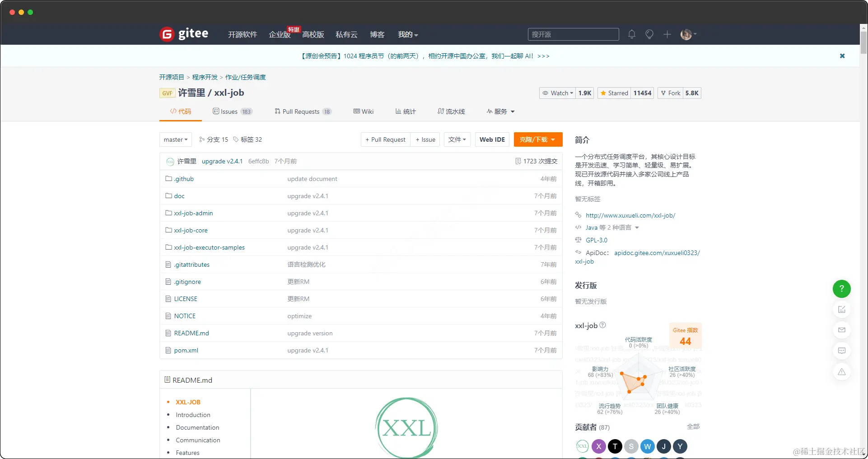Image resolution: width=868 pixels, height=459 pixels.
Task: Open the notifications bell icon
Action: click(x=632, y=34)
